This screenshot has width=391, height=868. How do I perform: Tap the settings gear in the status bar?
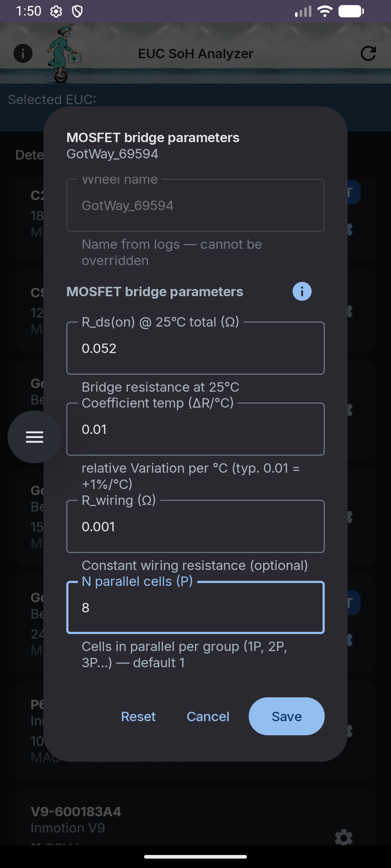[56, 12]
